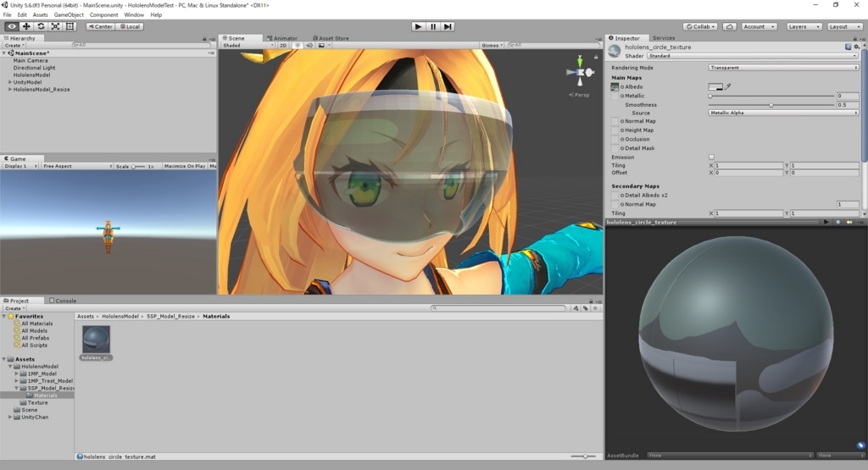Select the Normal Map texture slot
Image resolution: width=868 pixels, height=470 pixels.
pyautogui.click(x=615, y=121)
